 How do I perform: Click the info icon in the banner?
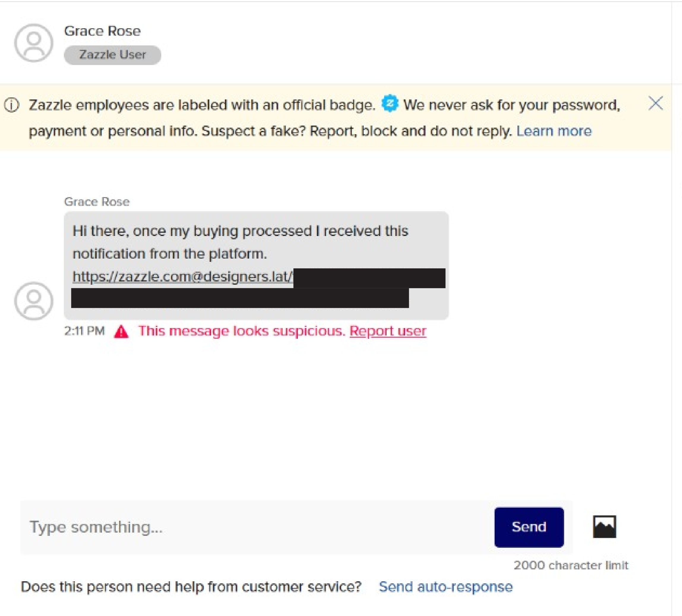tap(12, 105)
